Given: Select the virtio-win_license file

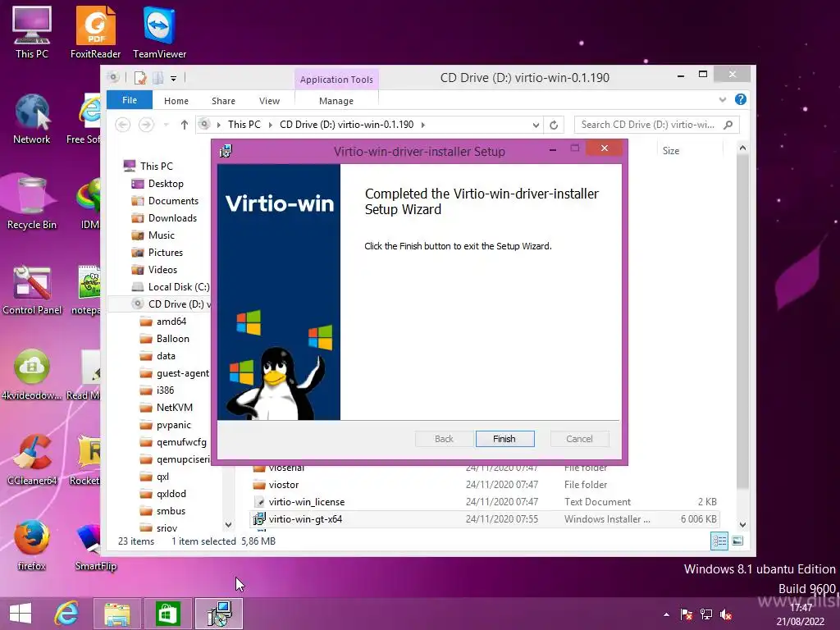Looking at the screenshot, I should [x=484, y=502].
